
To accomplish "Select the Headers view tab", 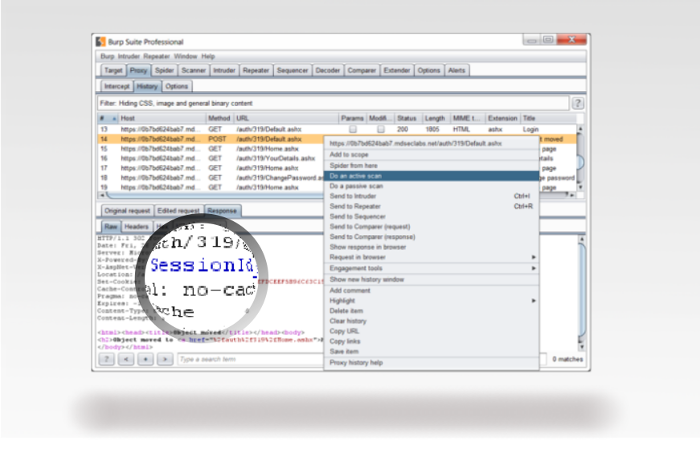I will [136, 227].
